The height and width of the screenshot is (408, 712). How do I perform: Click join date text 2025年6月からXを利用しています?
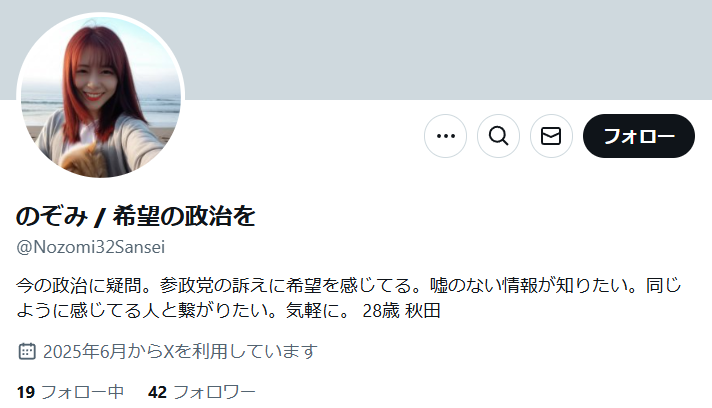[180, 351]
